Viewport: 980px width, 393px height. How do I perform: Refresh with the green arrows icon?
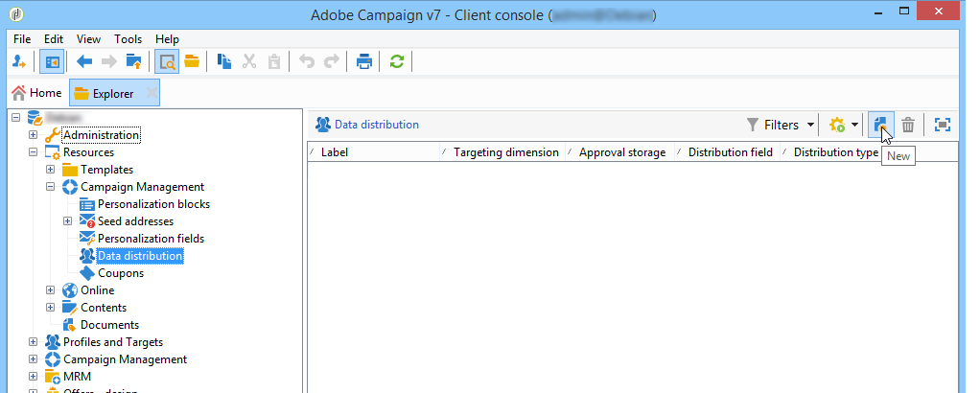click(397, 62)
